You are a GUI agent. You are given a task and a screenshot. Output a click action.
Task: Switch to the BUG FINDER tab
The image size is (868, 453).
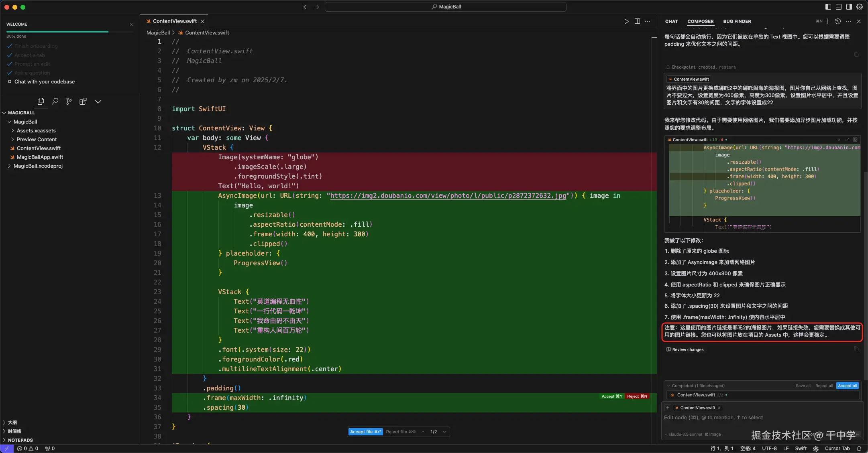[x=737, y=21]
